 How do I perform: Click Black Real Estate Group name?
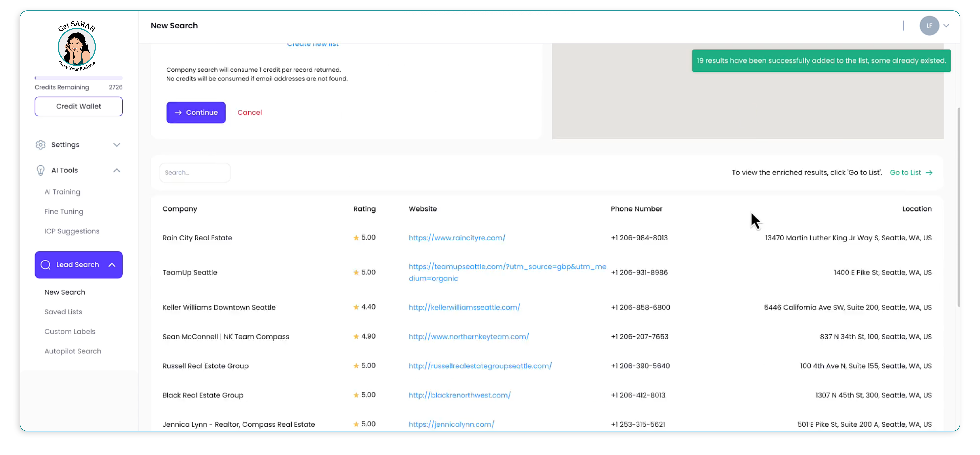click(x=203, y=395)
